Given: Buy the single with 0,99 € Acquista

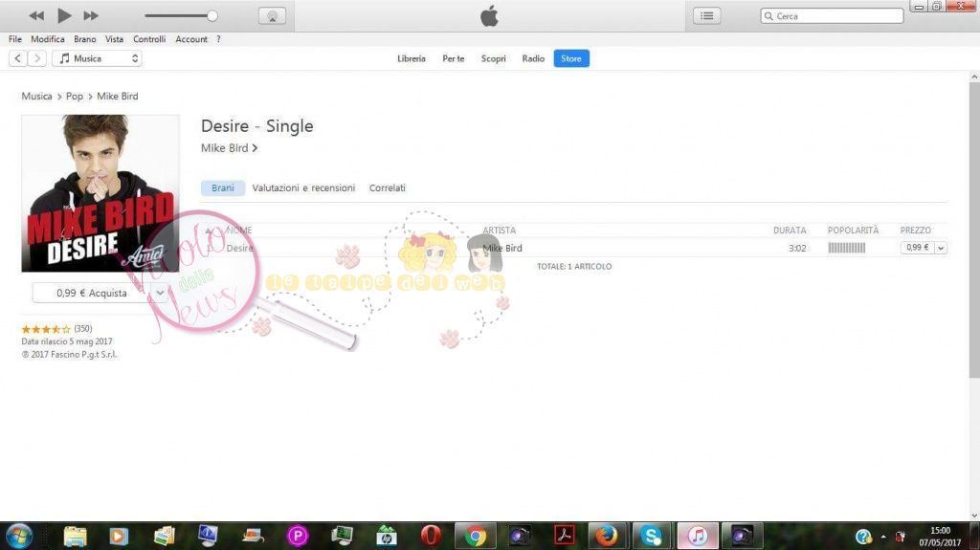Looking at the screenshot, I should 91,293.
